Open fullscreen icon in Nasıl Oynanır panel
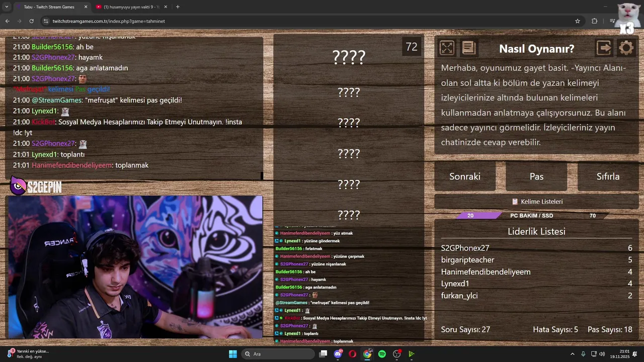The height and width of the screenshot is (362, 644). tap(447, 48)
